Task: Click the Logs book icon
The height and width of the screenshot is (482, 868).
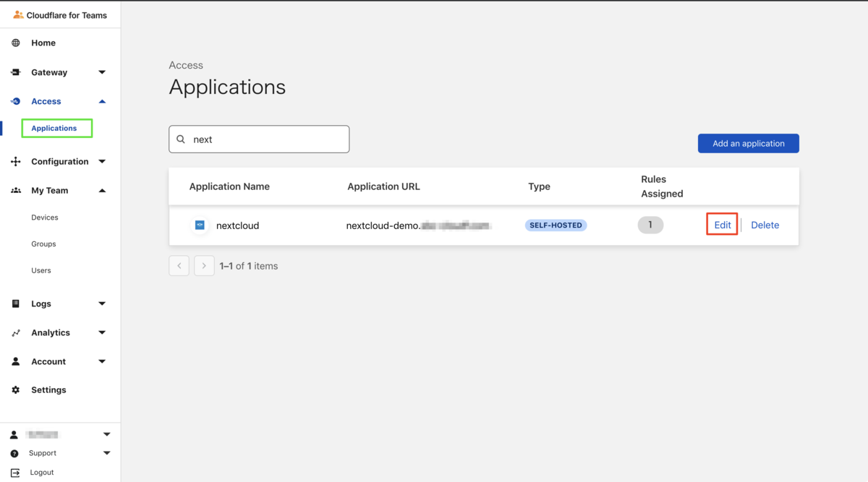Action: pos(16,304)
